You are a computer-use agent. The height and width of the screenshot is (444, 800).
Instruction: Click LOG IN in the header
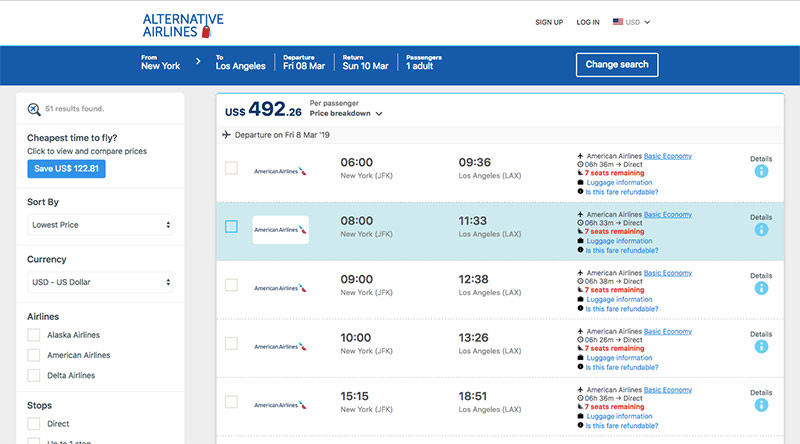(x=588, y=22)
